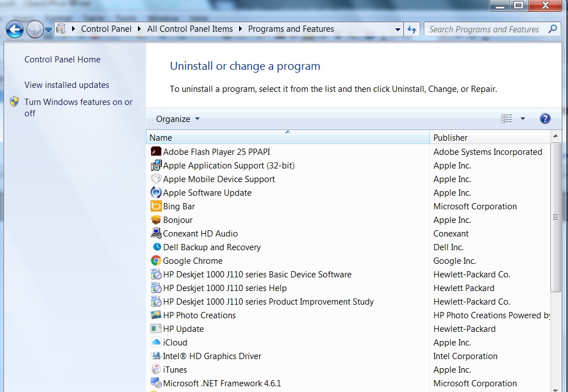The width and height of the screenshot is (568, 392).
Task: Select HP Deskjet 1000 J110 series Help
Action: pos(224,288)
